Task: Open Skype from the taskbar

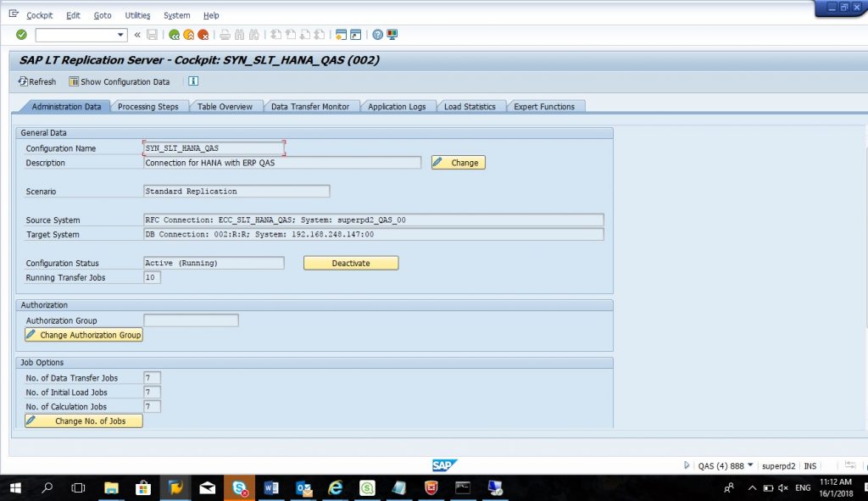Action: click(240, 487)
